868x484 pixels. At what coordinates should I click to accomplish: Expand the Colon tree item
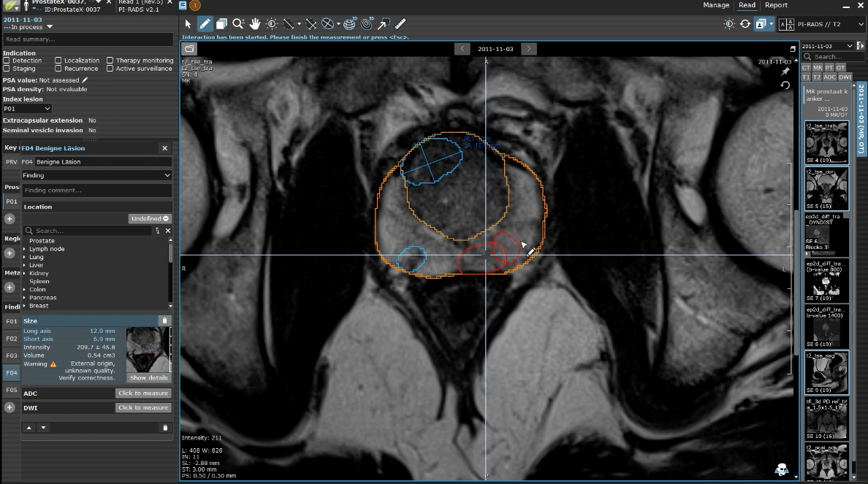click(x=24, y=290)
